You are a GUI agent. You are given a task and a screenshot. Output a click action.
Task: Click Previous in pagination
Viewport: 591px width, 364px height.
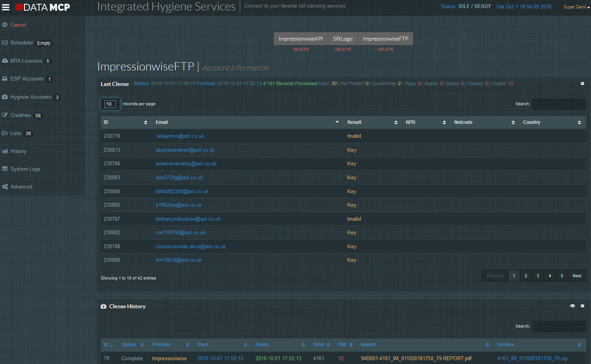coord(495,276)
